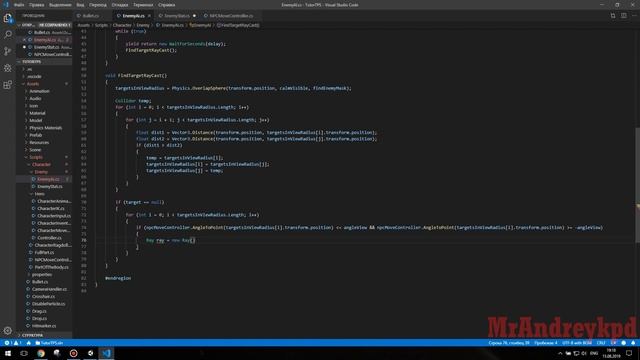
Task: Open the Manage gear at activity bar bottom
Action: tap(8, 331)
